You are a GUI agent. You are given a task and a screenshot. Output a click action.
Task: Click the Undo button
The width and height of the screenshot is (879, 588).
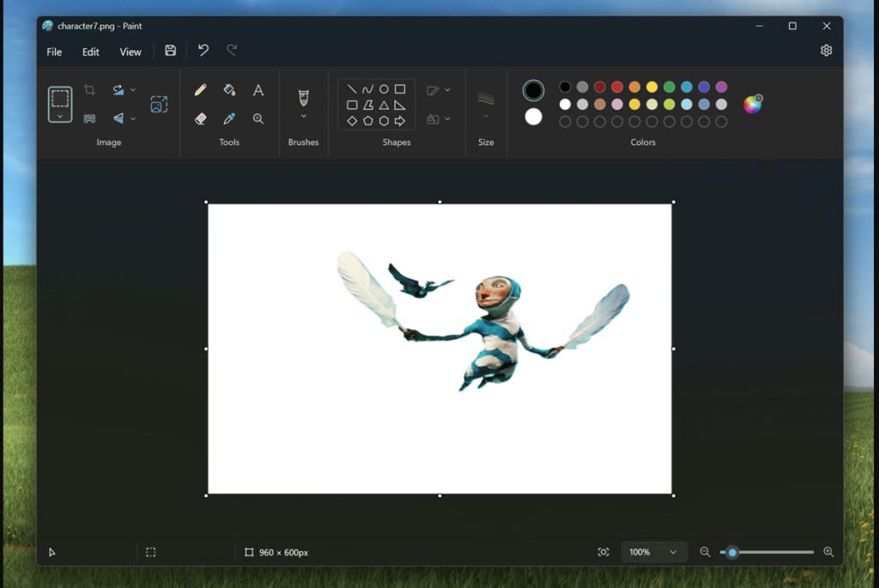click(x=203, y=51)
